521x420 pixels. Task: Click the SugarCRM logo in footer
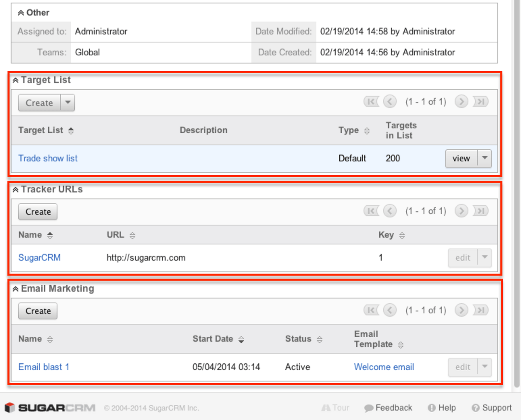50,408
